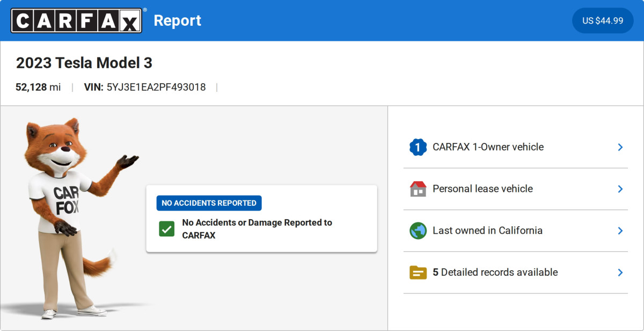This screenshot has width=644, height=331.
Task: Click the green checkmark box
Action: click(166, 229)
